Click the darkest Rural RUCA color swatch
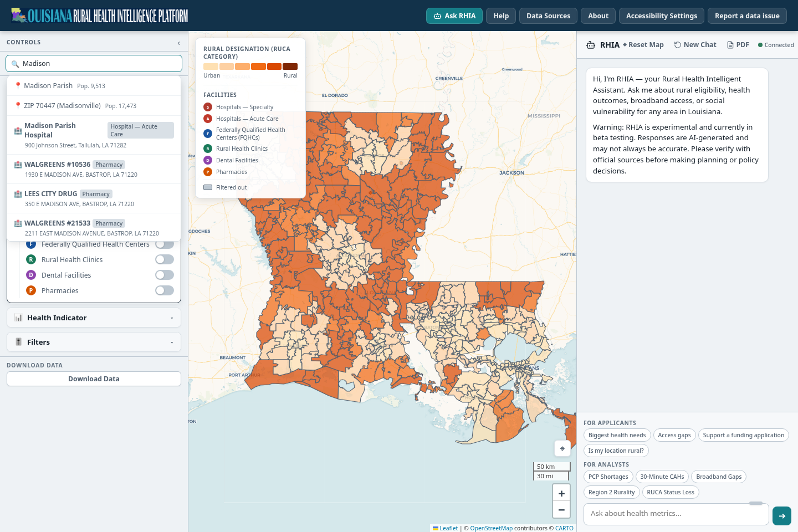Screen dimensions: 798x532 pyautogui.click(x=290, y=66)
